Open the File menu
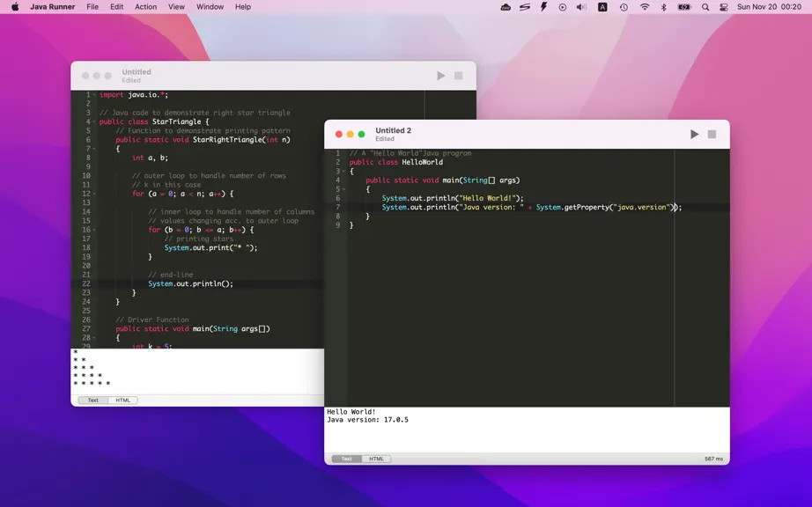This screenshot has width=812, height=507. point(92,7)
